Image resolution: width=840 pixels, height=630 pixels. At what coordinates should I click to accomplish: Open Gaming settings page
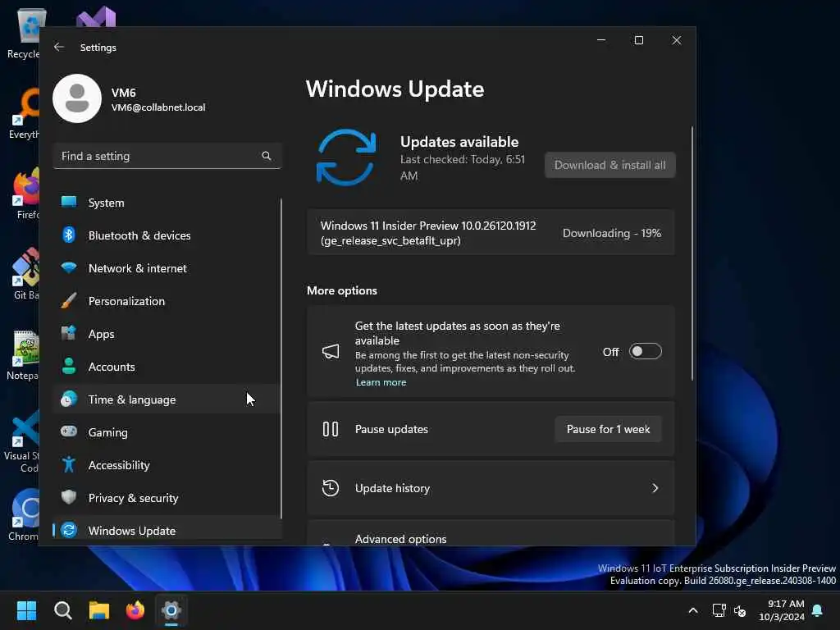click(x=167, y=432)
